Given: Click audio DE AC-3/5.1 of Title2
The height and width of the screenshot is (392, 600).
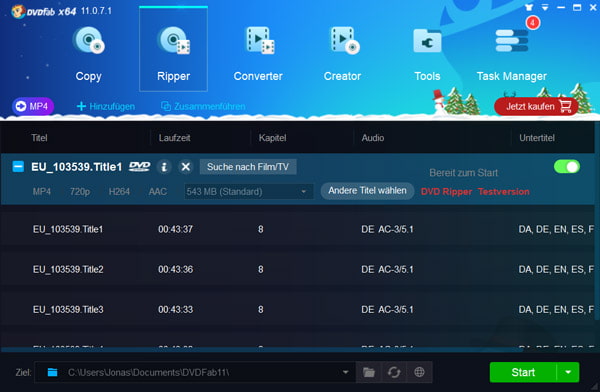Looking at the screenshot, I should pyautogui.click(x=387, y=269).
